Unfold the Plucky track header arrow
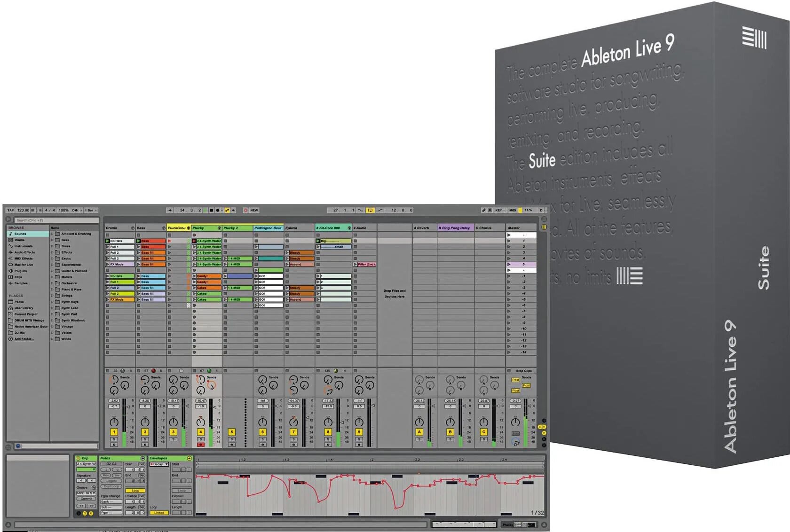 coord(220,228)
